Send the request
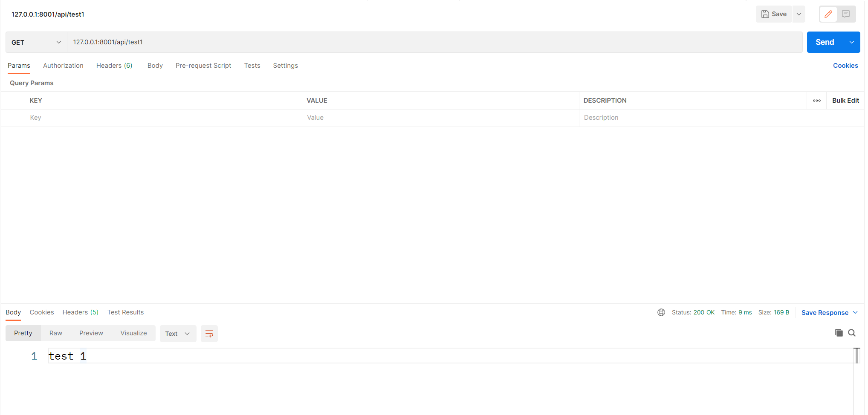The height and width of the screenshot is (415, 868). (x=825, y=42)
